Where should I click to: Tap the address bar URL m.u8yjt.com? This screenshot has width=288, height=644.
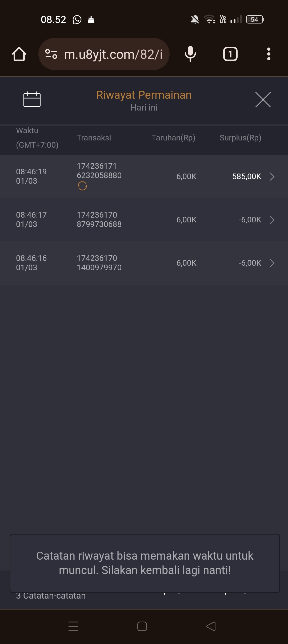click(113, 54)
